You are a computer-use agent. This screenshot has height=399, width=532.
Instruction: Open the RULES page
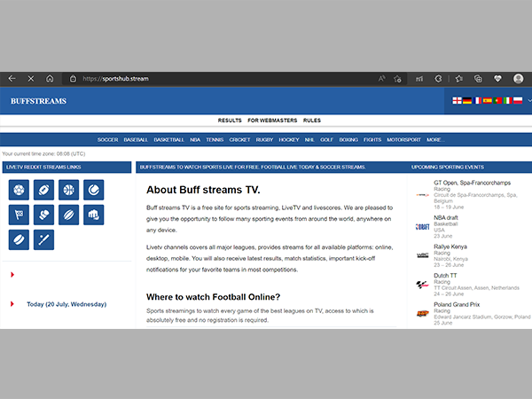(312, 121)
